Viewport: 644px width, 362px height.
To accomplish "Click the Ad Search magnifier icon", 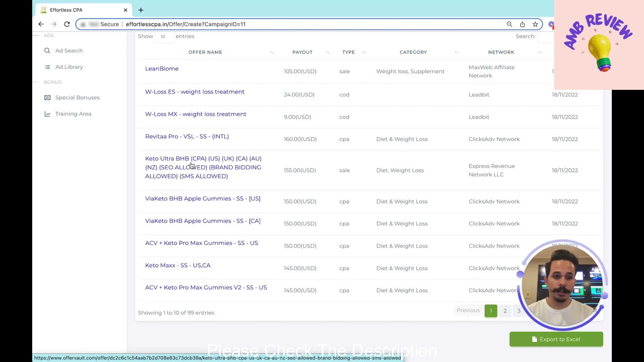I will (47, 51).
